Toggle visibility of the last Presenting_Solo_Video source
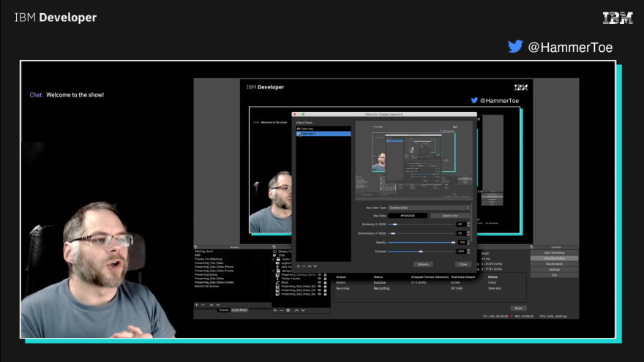The width and height of the screenshot is (644, 362). (320, 294)
